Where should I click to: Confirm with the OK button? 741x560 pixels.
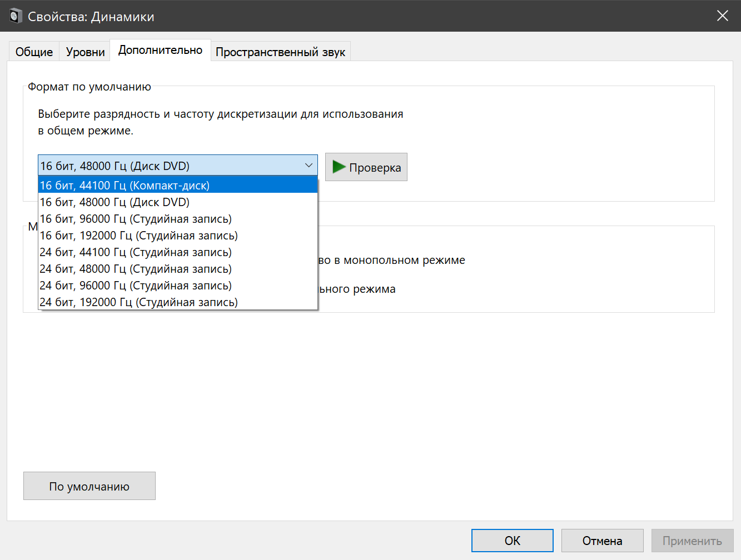coord(512,541)
